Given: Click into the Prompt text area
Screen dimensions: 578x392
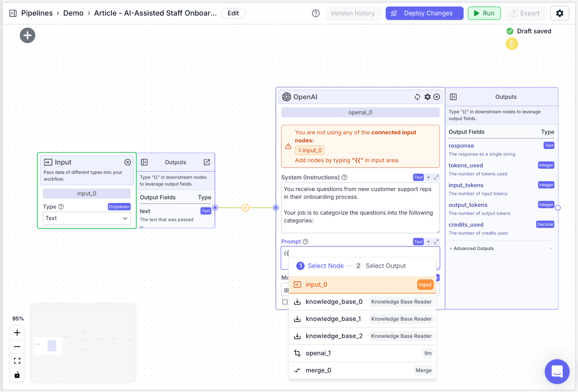Looking at the screenshot, I should (x=360, y=252).
